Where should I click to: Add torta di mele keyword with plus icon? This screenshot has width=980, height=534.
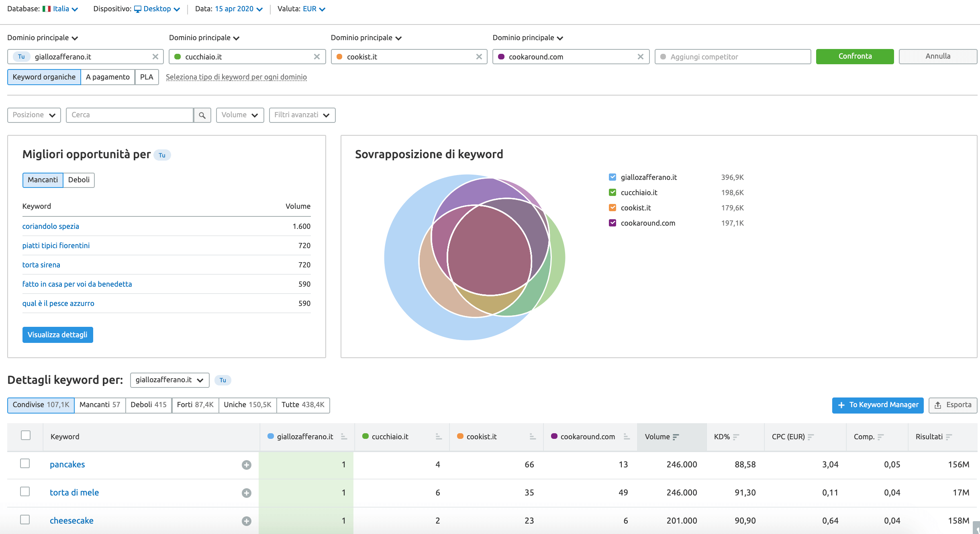(x=247, y=493)
